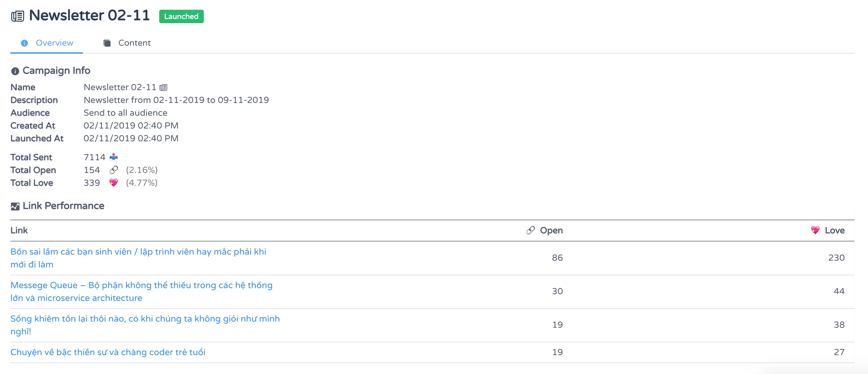The width and height of the screenshot is (868, 374).
Task: Click the heart icon beside Total Love
Action: pos(113,182)
